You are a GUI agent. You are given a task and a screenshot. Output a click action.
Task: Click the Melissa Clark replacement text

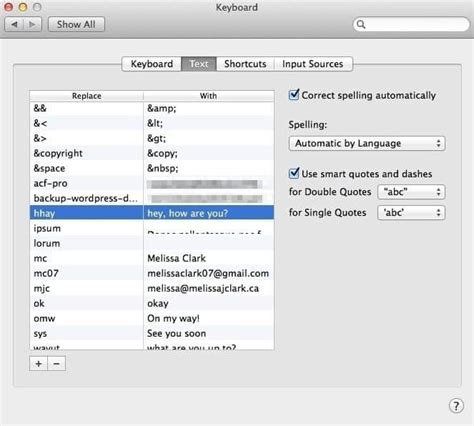click(x=177, y=258)
